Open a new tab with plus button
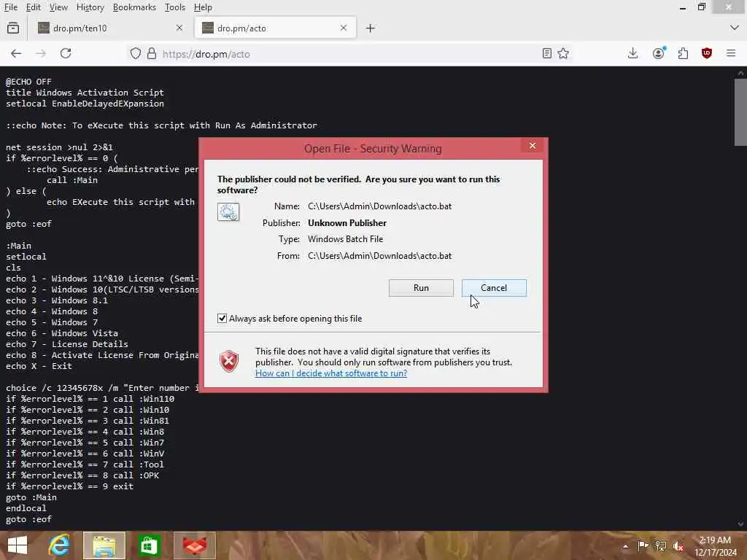The height and width of the screenshot is (560, 747). click(x=370, y=28)
